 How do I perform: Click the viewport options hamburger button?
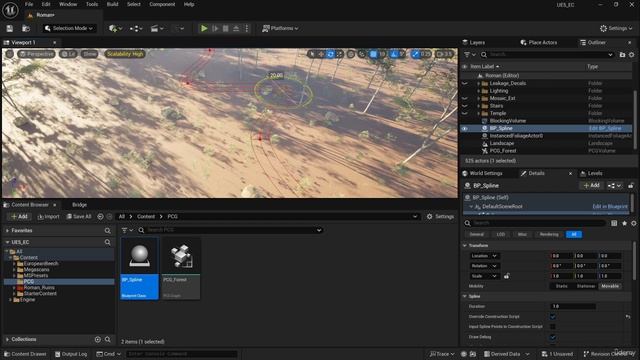(x=9, y=54)
